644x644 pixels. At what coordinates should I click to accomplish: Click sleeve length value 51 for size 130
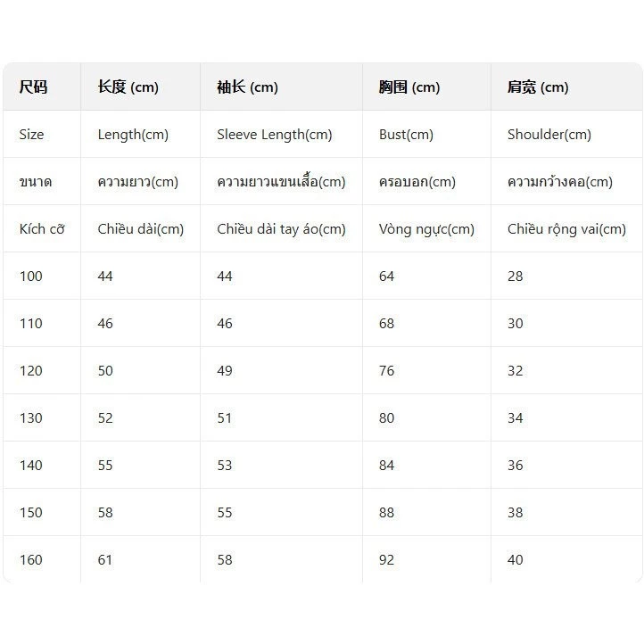click(224, 417)
